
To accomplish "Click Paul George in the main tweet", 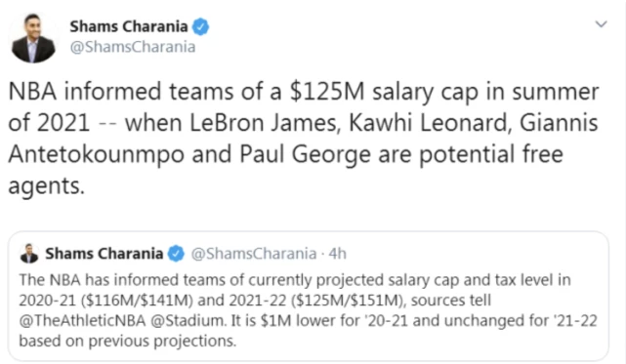I will point(305,155).
